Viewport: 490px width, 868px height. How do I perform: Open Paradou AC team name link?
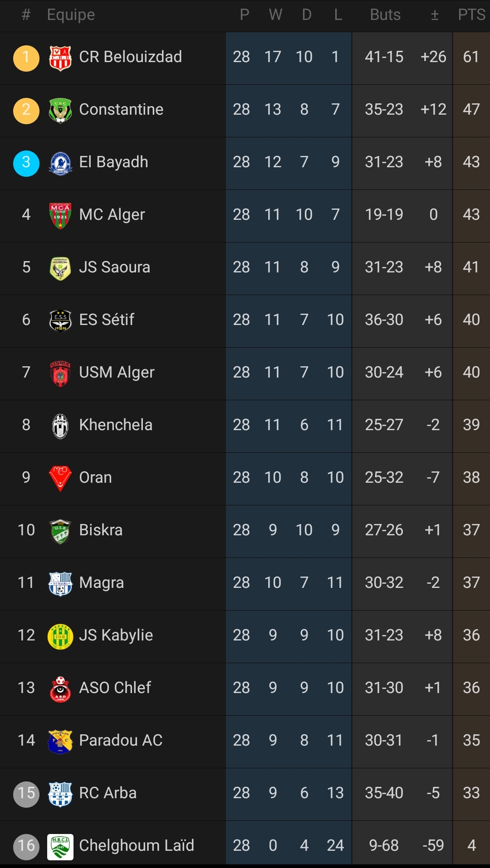click(121, 740)
